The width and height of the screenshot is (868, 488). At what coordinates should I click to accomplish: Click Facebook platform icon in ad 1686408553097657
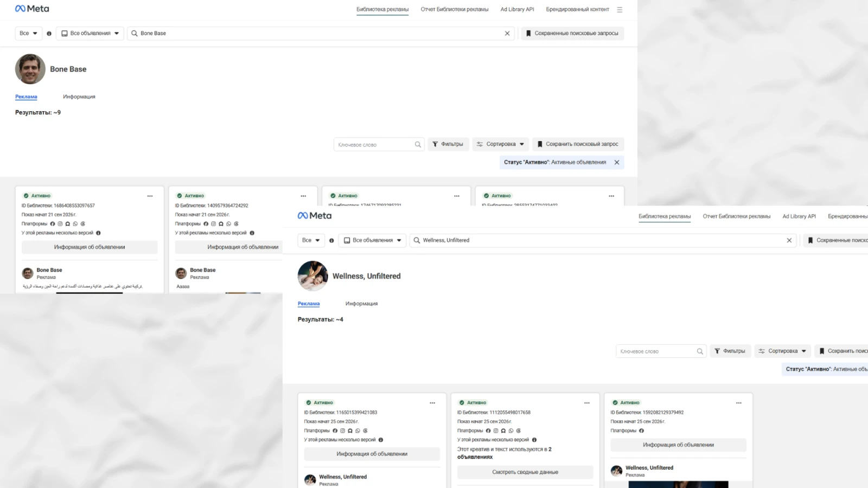(x=53, y=224)
